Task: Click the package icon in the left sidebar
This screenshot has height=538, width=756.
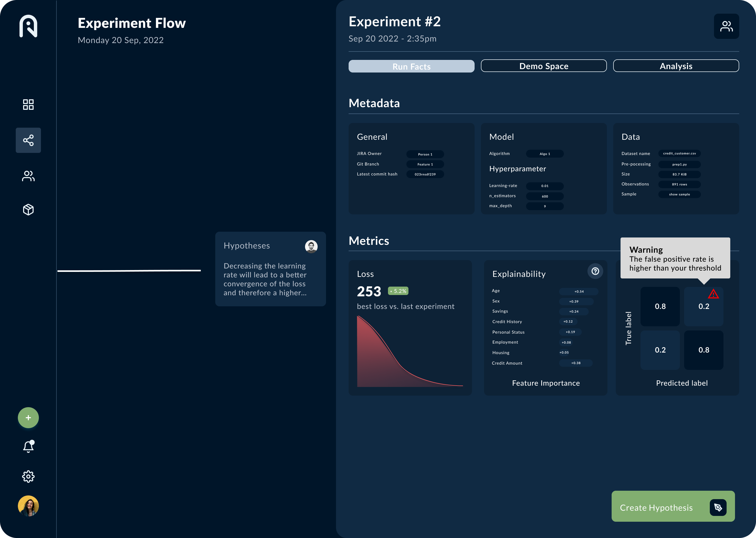Action: pos(28,209)
